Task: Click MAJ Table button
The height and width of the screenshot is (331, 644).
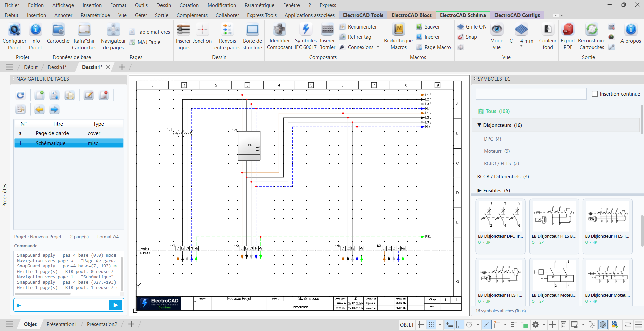Action: [145, 42]
